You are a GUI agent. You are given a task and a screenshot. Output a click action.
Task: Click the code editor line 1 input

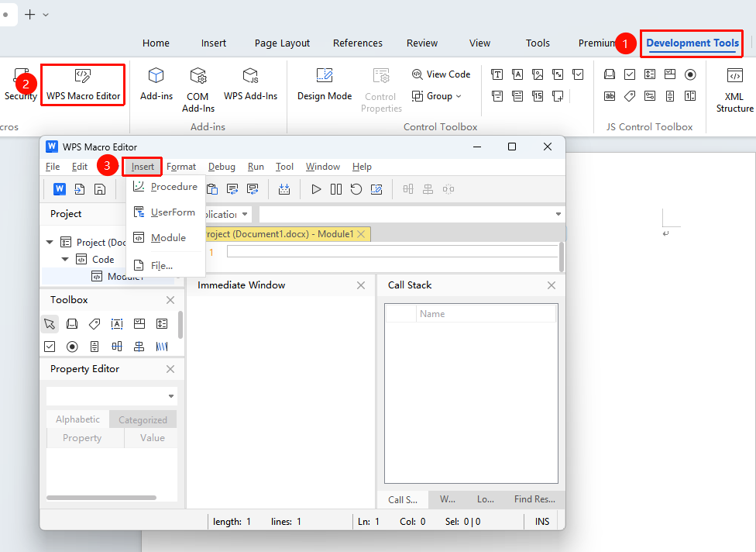pos(393,251)
